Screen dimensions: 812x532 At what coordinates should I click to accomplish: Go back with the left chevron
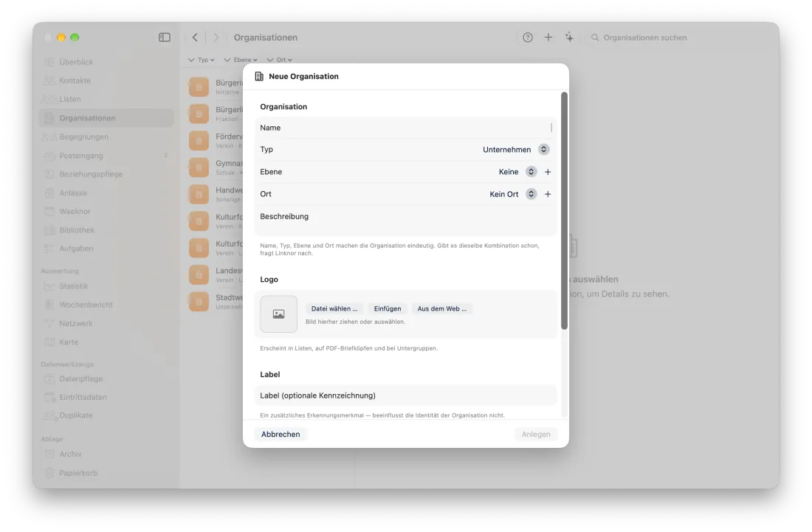[195, 37]
